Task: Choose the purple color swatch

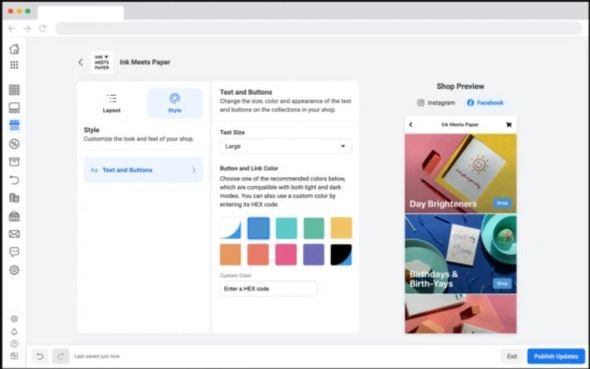Action: coord(313,255)
